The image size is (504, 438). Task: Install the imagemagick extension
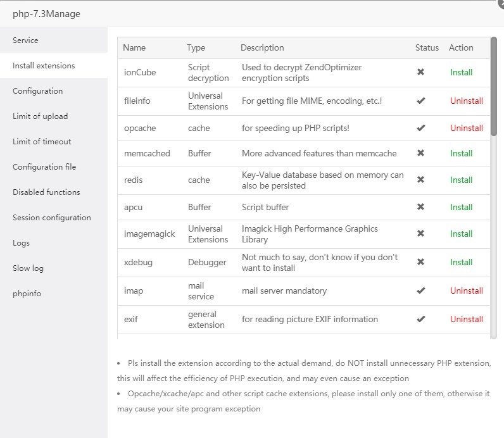click(x=461, y=234)
